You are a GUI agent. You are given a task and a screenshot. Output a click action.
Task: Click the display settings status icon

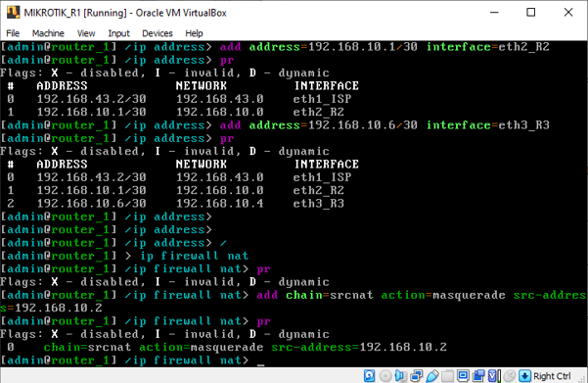point(463,375)
